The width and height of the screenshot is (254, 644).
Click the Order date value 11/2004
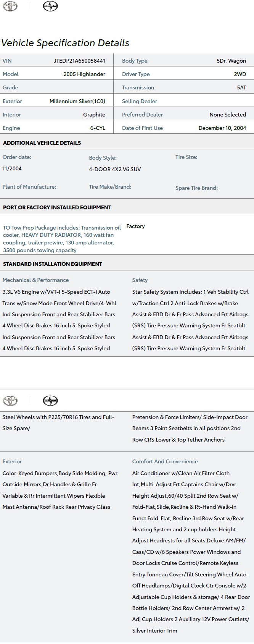click(x=12, y=168)
